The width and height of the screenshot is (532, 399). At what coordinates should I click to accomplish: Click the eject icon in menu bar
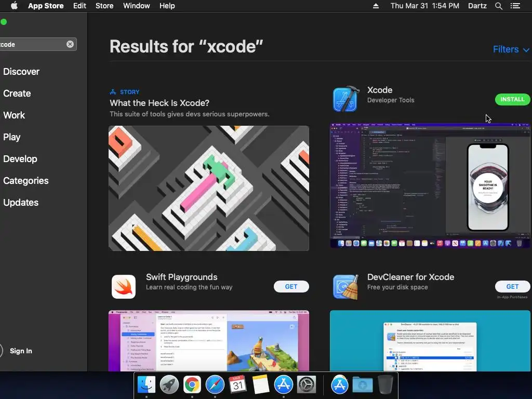tap(376, 6)
